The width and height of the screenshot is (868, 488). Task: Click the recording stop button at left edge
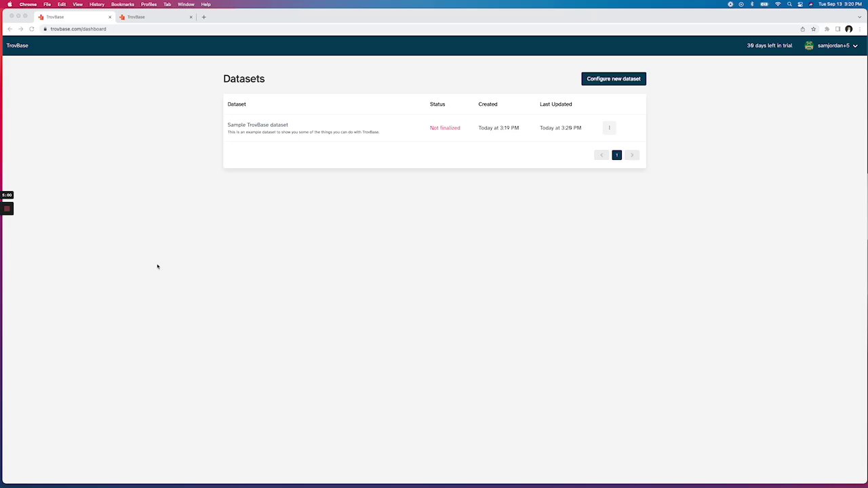pyautogui.click(x=7, y=209)
